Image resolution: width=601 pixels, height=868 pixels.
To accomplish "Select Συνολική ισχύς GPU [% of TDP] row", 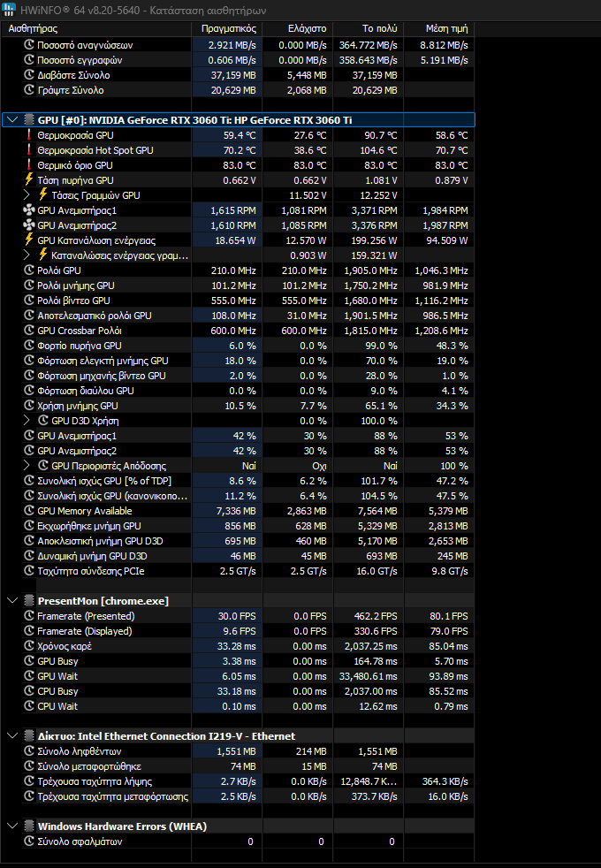I will 239,481.
